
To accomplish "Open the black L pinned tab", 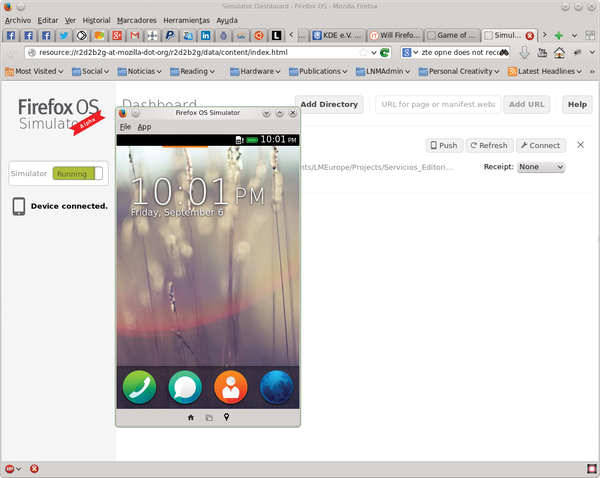I will click(x=276, y=36).
